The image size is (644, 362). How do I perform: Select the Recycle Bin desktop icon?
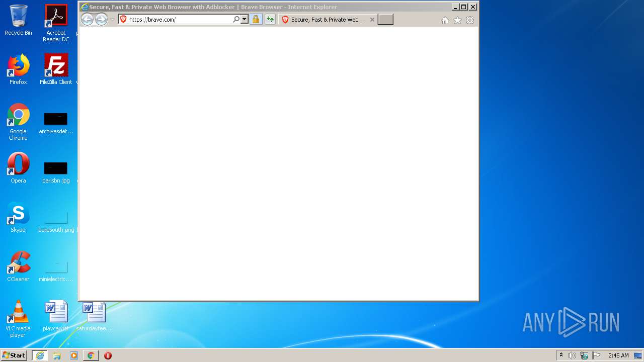tap(18, 20)
